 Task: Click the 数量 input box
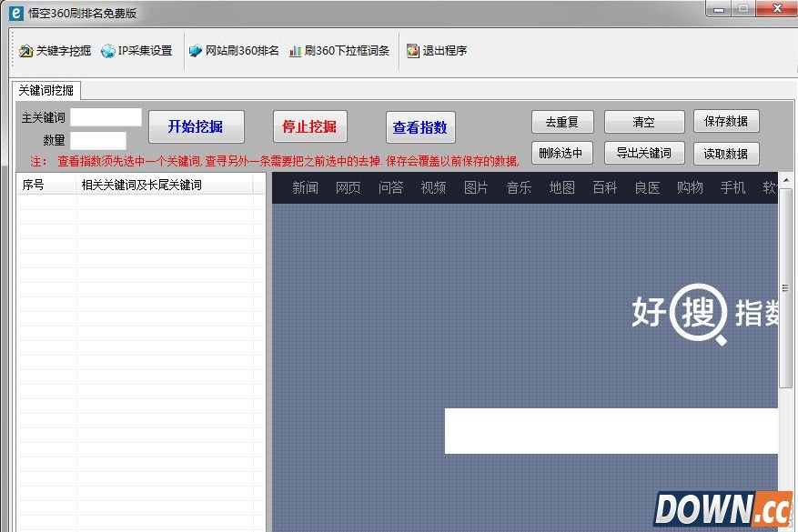click(x=98, y=140)
